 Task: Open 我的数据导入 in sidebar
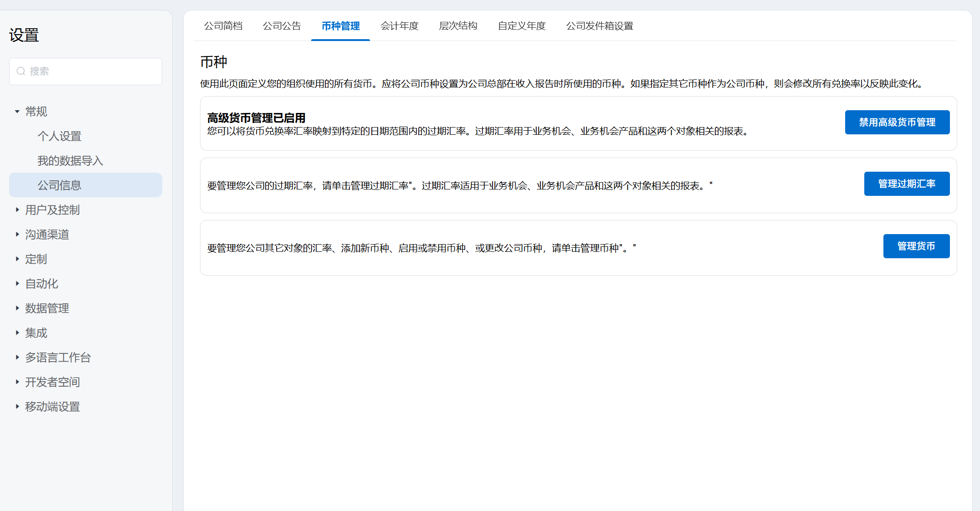click(x=70, y=161)
